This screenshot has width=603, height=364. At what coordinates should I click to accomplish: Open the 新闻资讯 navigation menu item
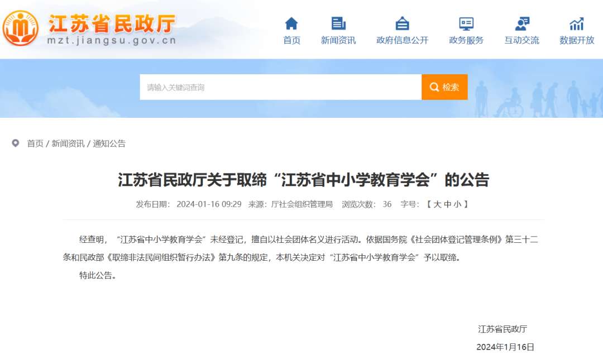tap(338, 40)
